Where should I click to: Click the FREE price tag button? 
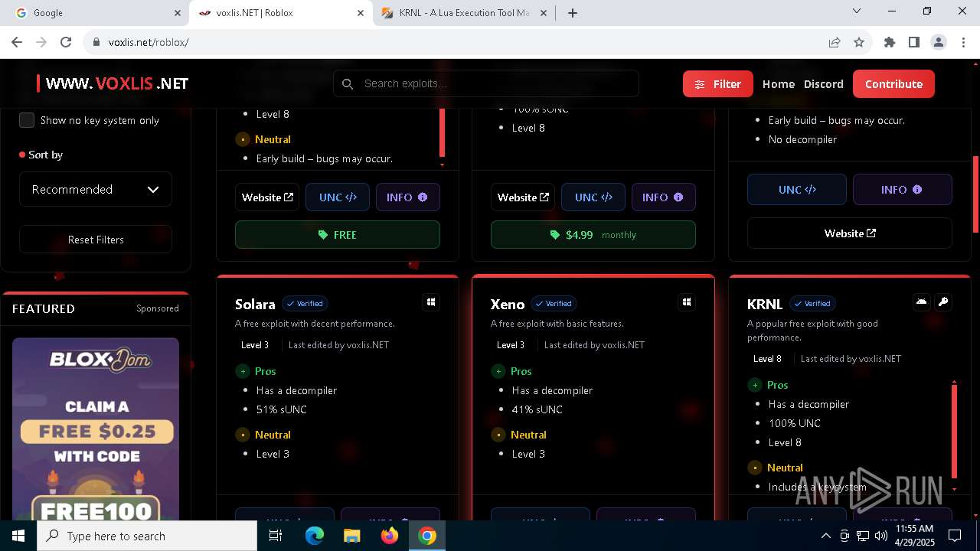pos(338,235)
